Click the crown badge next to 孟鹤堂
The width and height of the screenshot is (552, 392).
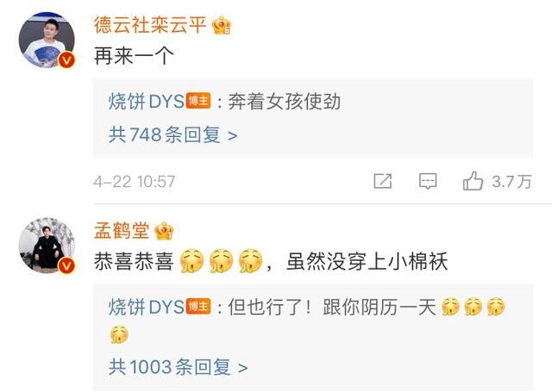(164, 232)
